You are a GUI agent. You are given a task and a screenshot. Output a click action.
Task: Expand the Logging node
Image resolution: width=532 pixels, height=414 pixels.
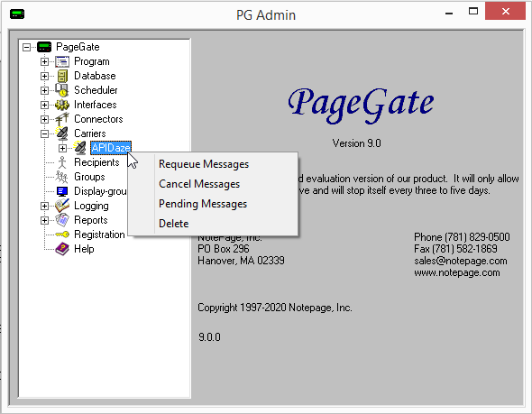click(44, 206)
